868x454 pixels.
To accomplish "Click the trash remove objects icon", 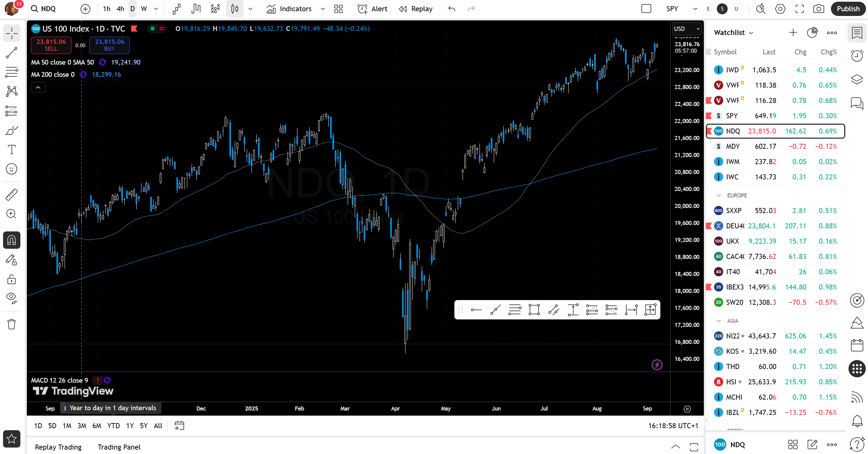I will pos(12,324).
